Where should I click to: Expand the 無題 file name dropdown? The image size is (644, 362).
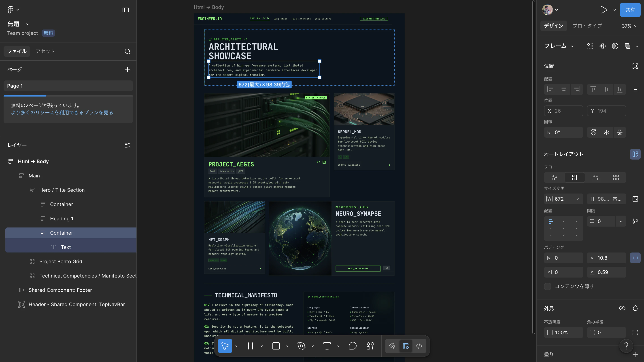(x=27, y=24)
